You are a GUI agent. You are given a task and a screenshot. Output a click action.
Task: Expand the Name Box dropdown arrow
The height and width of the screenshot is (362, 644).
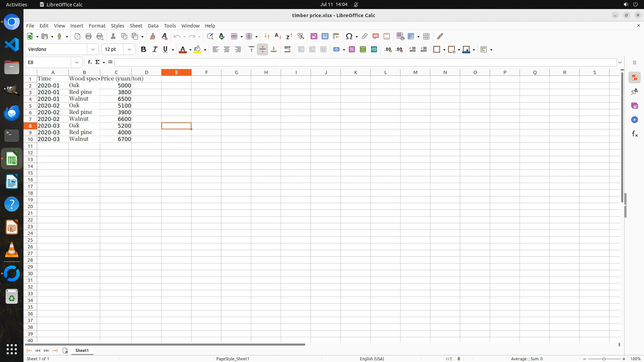[x=77, y=62]
